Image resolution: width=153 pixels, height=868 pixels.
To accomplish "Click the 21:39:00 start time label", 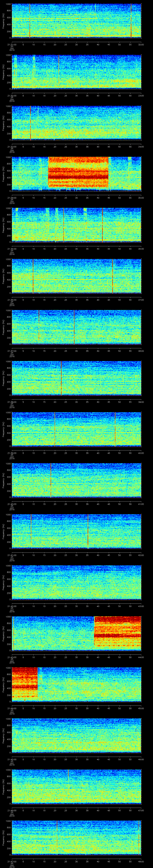I will click(12, 453).
